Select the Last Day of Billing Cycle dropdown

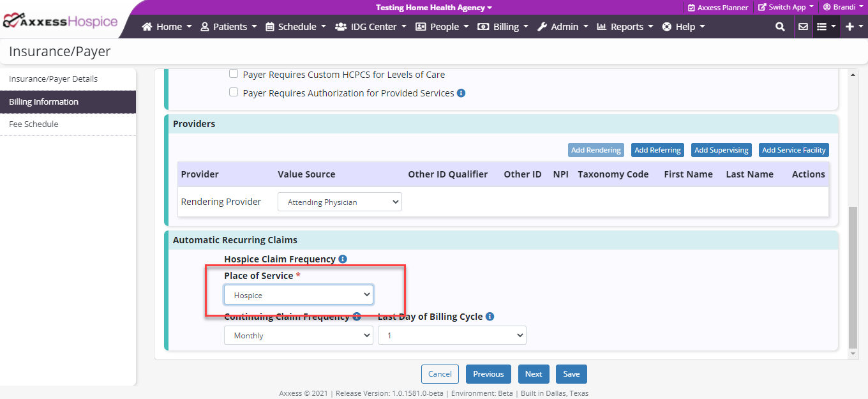452,335
